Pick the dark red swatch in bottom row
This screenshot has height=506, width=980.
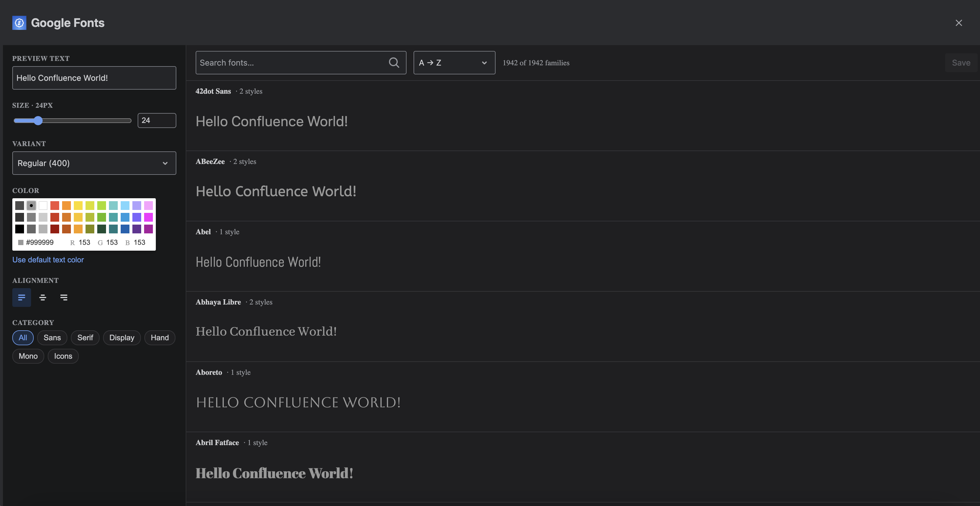click(55, 229)
